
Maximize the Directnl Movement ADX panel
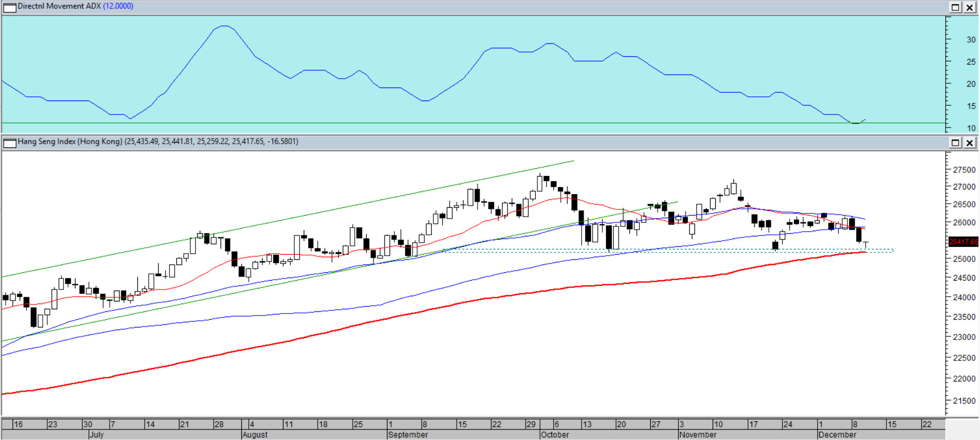click(x=956, y=7)
